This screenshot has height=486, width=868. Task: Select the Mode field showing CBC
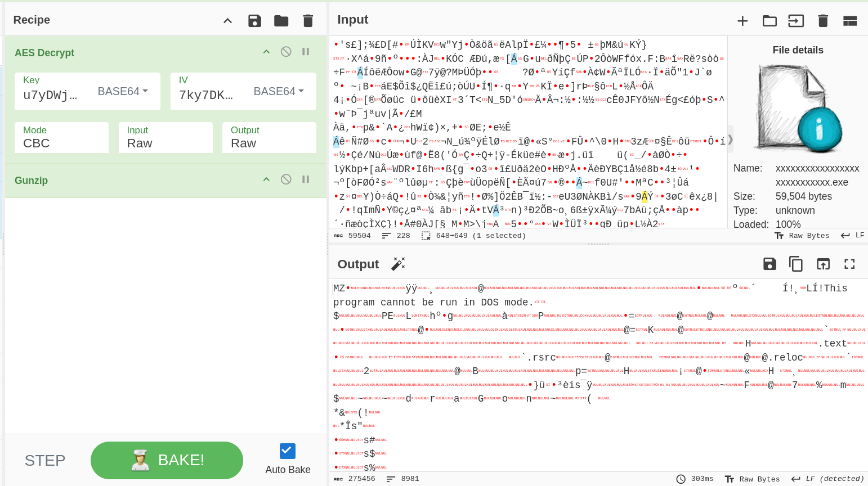point(61,138)
